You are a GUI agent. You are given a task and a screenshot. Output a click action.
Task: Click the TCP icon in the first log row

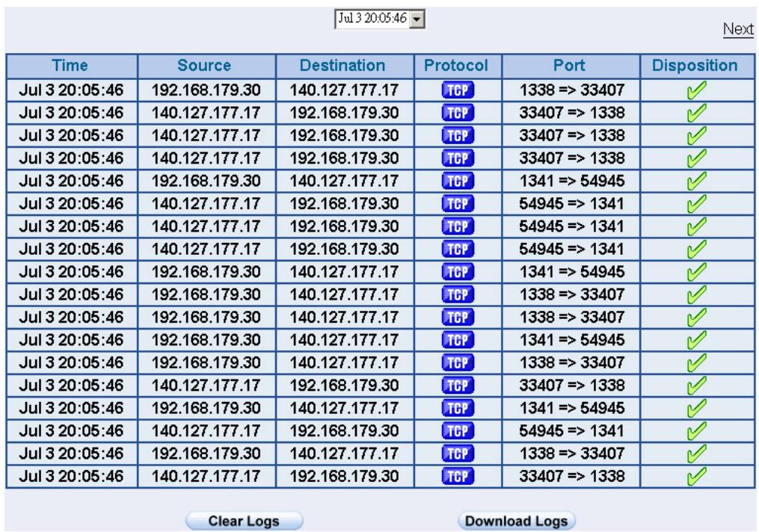point(458,90)
